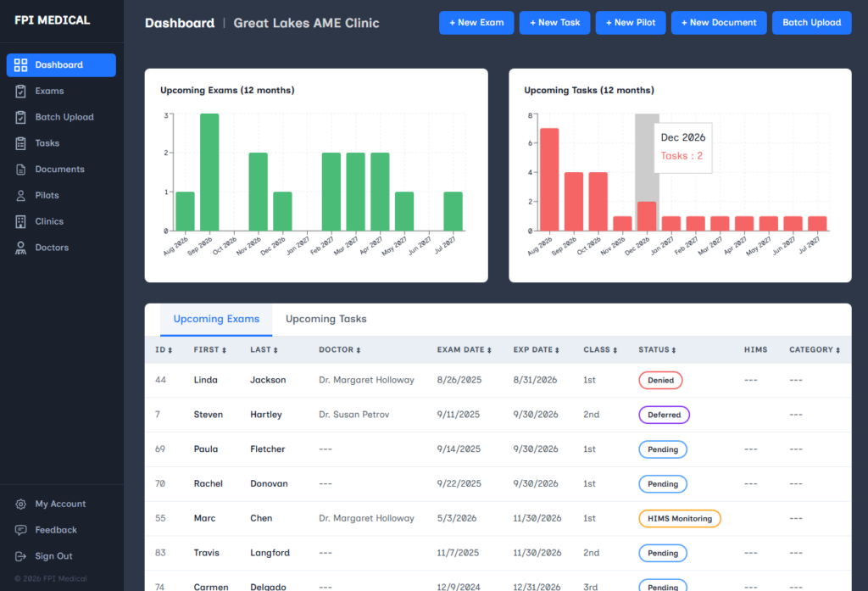Click the FPI MEDICAL logo text
This screenshot has width=868, height=591.
(52, 20)
